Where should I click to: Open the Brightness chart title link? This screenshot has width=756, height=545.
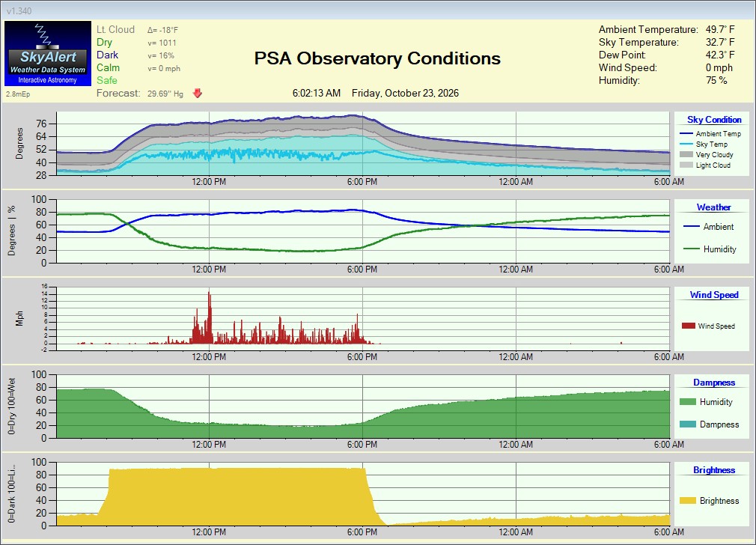pyautogui.click(x=714, y=470)
